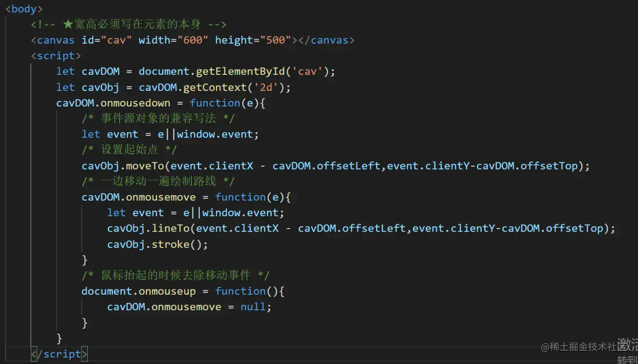Click the green HTML comment line

pos(129,24)
